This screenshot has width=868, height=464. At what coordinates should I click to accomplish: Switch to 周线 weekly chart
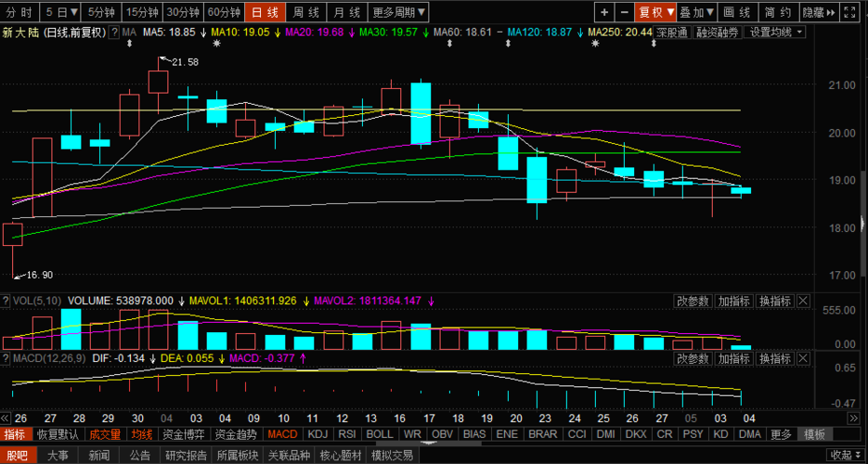point(306,12)
